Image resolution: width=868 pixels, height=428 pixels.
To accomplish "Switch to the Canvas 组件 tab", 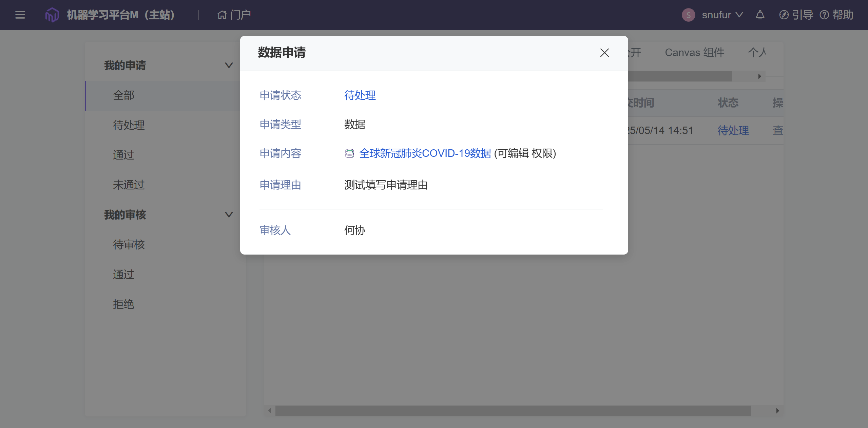I will 694,52.
